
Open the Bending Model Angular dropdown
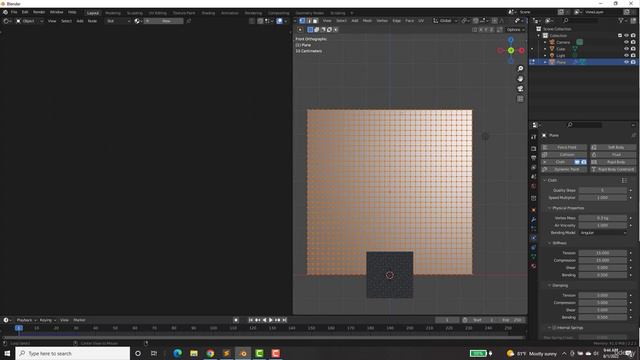pos(603,233)
